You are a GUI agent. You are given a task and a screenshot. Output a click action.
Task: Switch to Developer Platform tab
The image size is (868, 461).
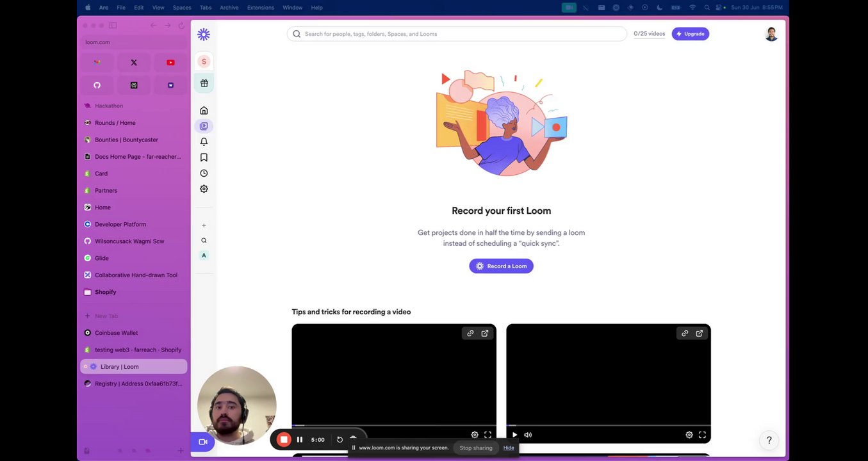pyautogui.click(x=133, y=224)
